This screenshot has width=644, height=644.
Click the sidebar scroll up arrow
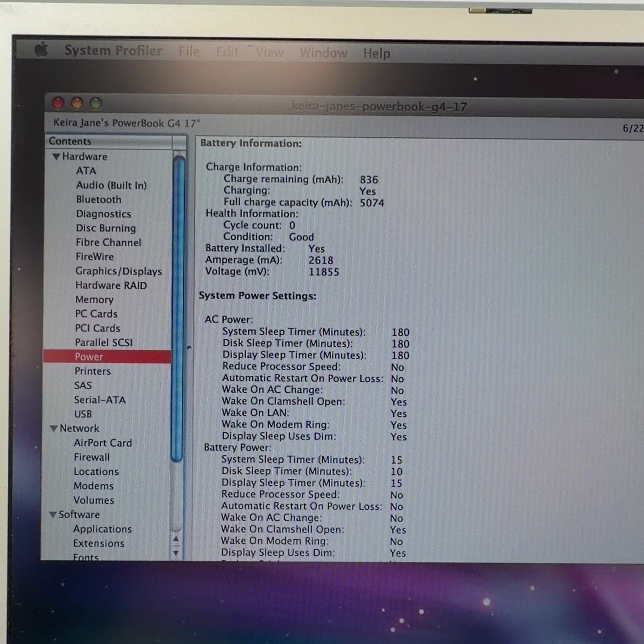[x=176, y=539]
